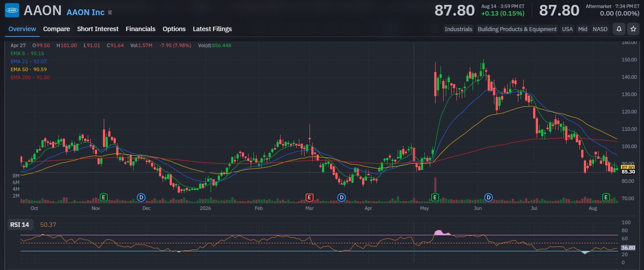Click the AAON company logo icon
Viewport: 644px width, 270px height.
coord(12,10)
